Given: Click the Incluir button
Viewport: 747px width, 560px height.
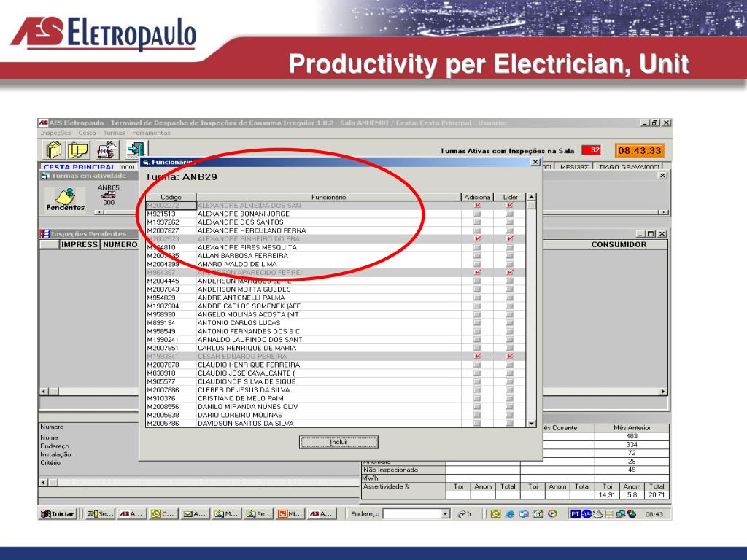Looking at the screenshot, I should click(338, 443).
